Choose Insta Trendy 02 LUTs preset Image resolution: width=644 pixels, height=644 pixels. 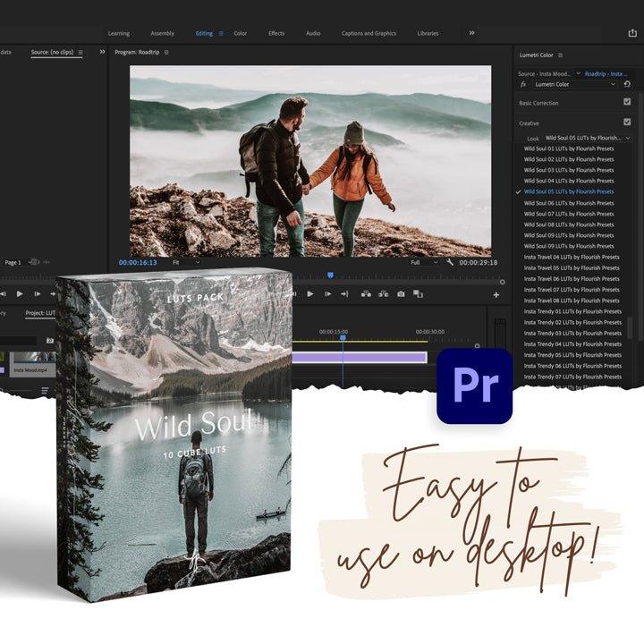point(572,322)
